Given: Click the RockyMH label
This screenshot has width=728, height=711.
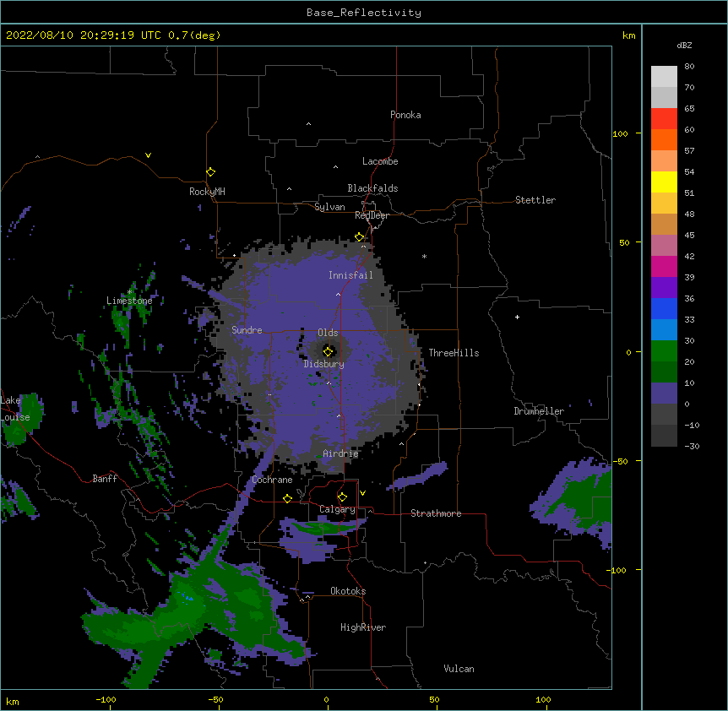Looking at the screenshot, I should (207, 192).
